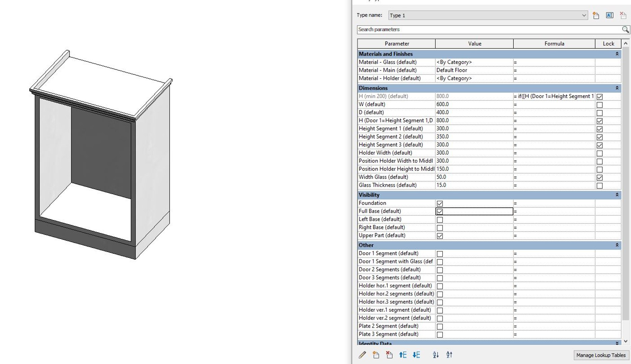Toggle the Foundation checkbox
Screen dimensions: 631x364
tap(440, 203)
